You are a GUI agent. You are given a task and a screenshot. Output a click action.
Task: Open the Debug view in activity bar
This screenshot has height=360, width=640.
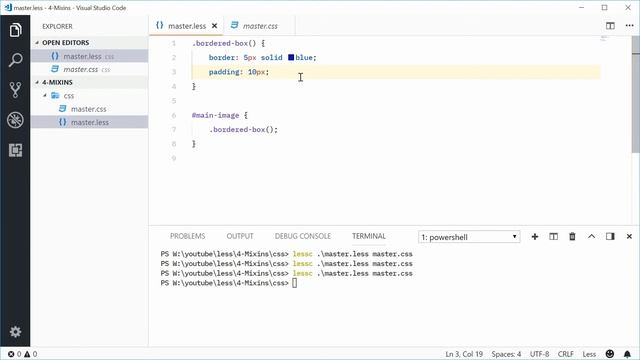(x=15, y=120)
